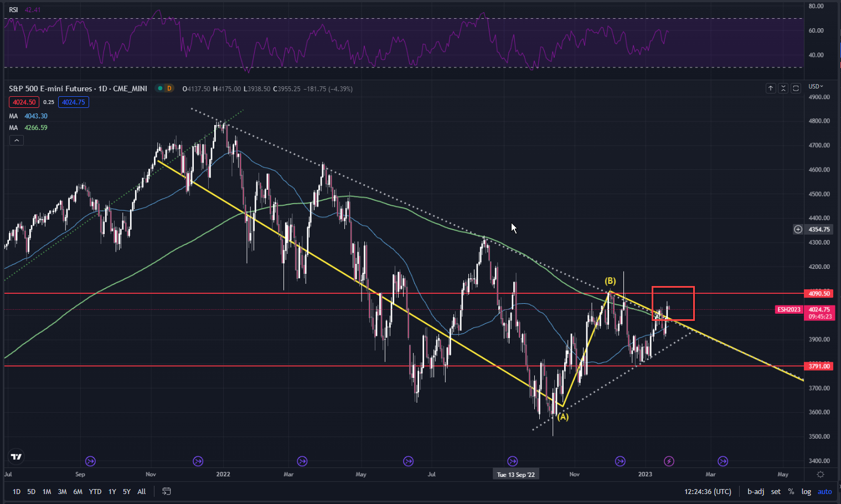Open the timezone menu showing 12:24:36 (UTC)

click(x=707, y=491)
